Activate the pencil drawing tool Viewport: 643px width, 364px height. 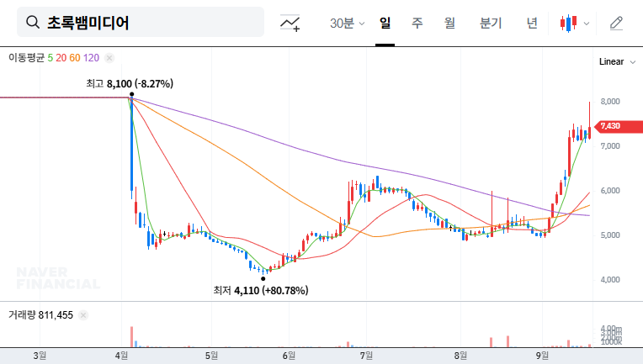pos(616,24)
